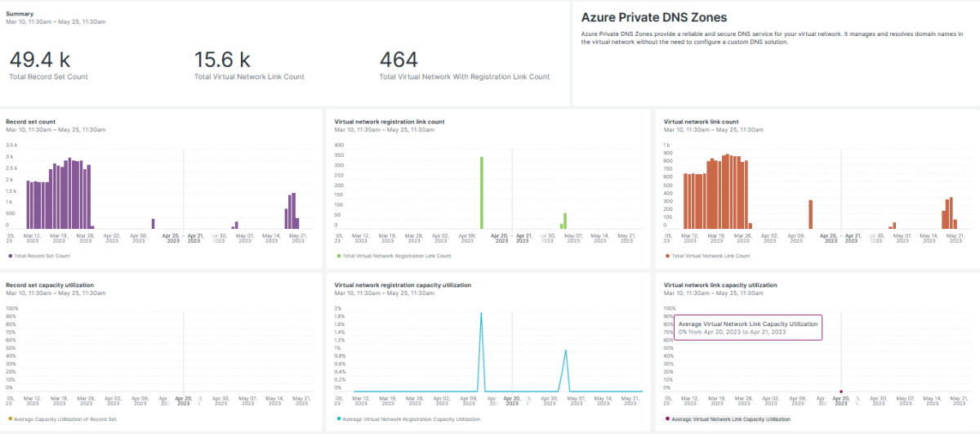This screenshot has height=434, width=980.
Task: Click the Record set capacity utilization title
Action: click(50, 285)
